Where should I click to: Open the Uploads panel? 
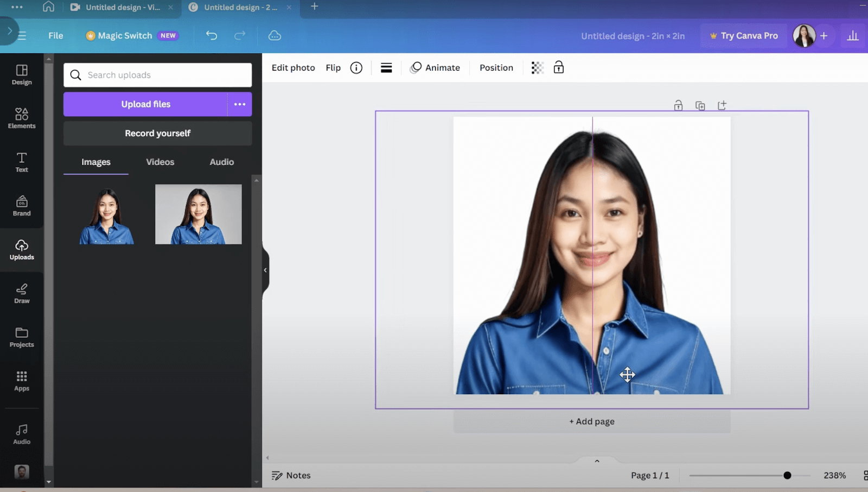click(22, 250)
